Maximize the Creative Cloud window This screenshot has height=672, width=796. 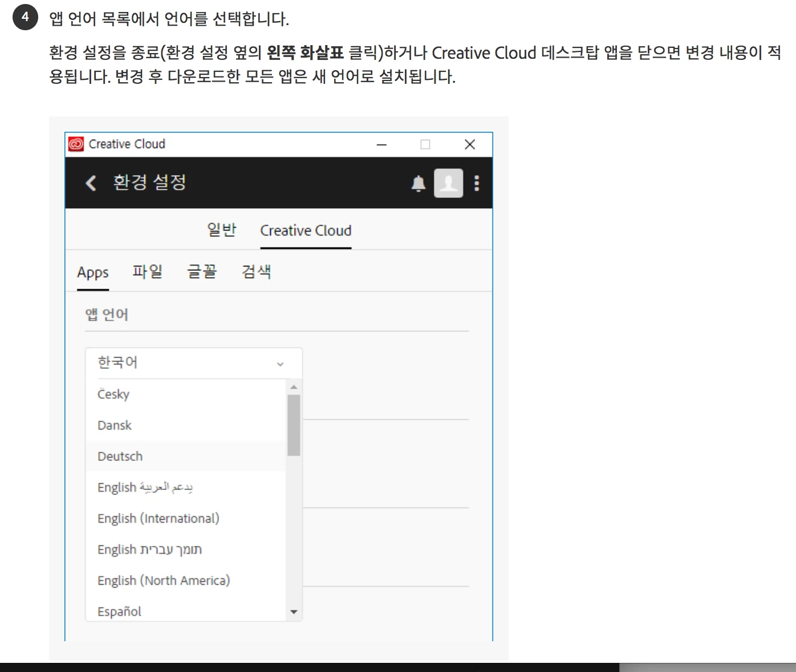click(425, 144)
